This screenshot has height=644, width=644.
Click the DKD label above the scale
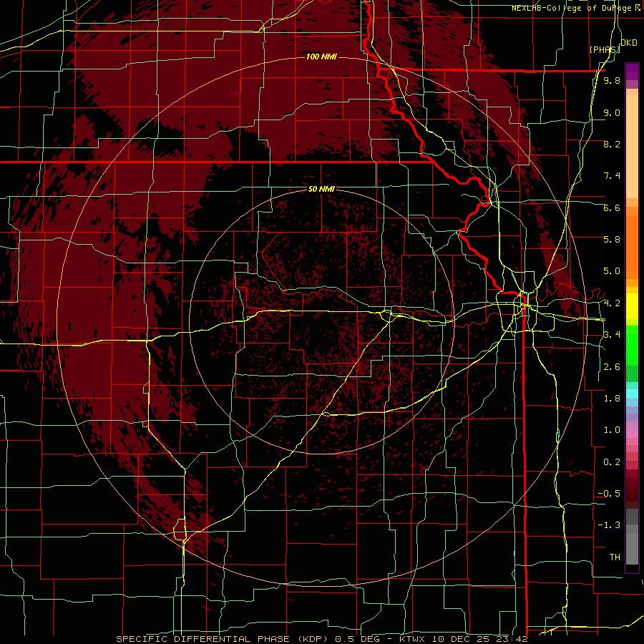click(629, 43)
